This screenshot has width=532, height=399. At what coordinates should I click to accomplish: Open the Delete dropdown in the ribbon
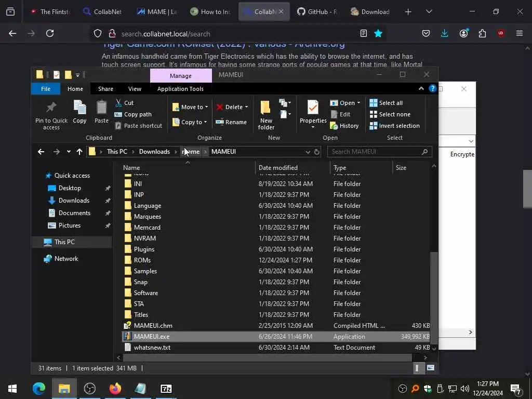pos(232,107)
